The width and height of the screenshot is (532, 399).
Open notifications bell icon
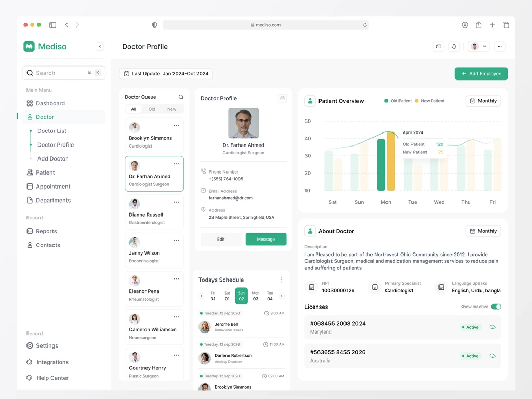point(454,46)
